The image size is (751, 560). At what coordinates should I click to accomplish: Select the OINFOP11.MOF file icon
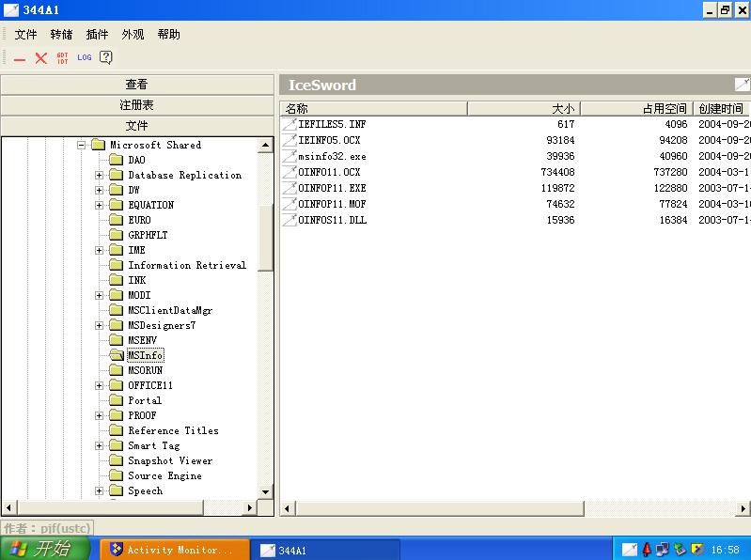[x=289, y=204]
